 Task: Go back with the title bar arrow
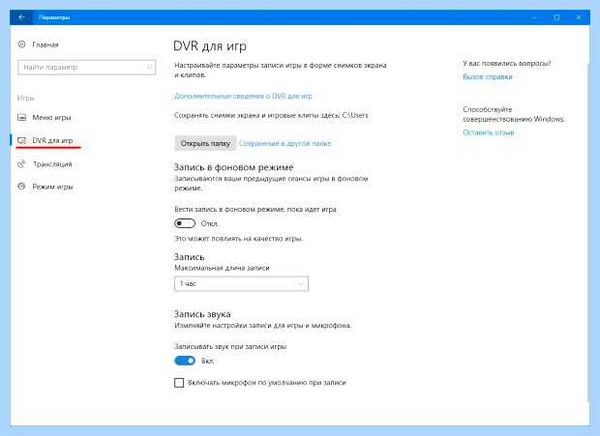coord(21,17)
